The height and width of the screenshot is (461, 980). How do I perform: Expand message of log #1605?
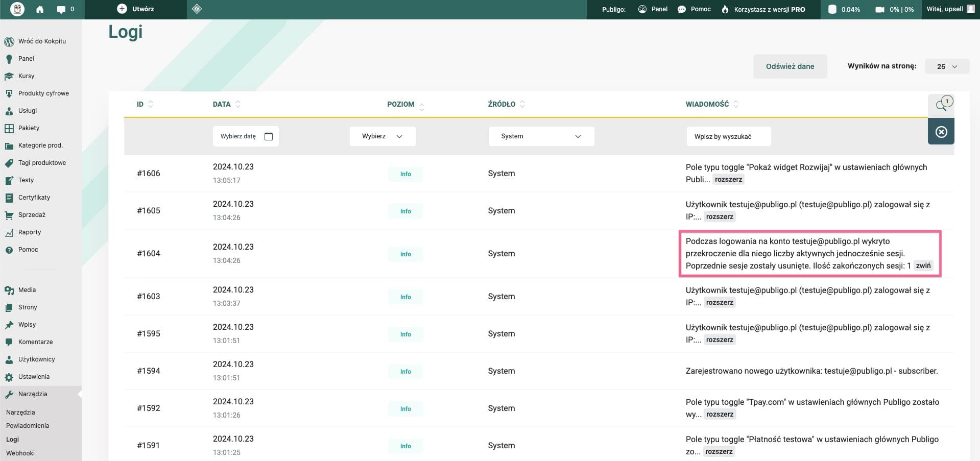tap(720, 217)
